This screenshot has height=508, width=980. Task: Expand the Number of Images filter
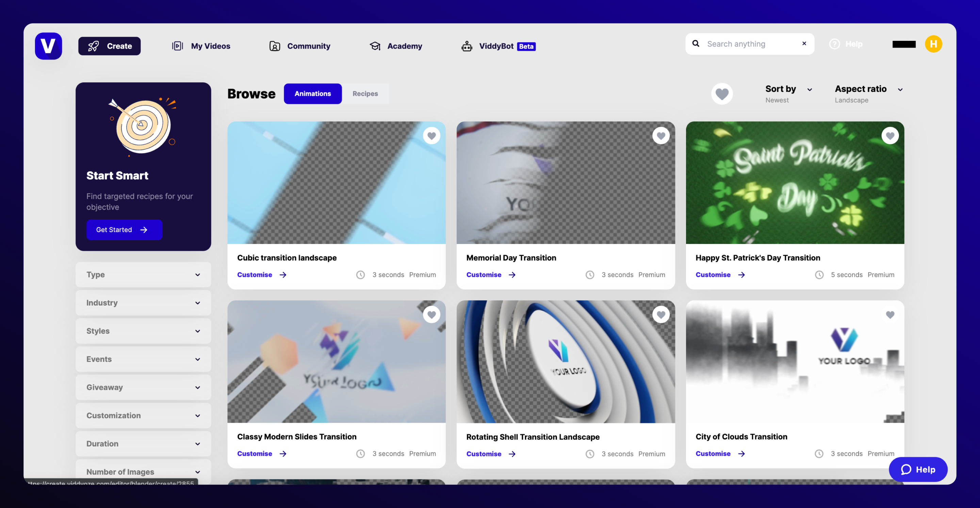coord(143,472)
